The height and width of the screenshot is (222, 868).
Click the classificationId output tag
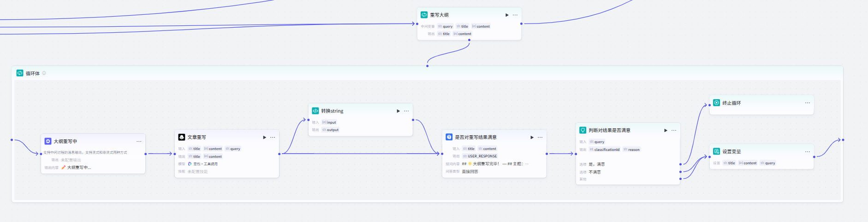[x=606, y=150]
